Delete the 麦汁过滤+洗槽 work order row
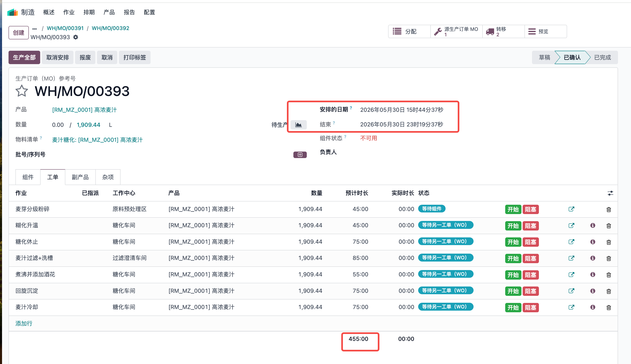 click(x=609, y=258)
